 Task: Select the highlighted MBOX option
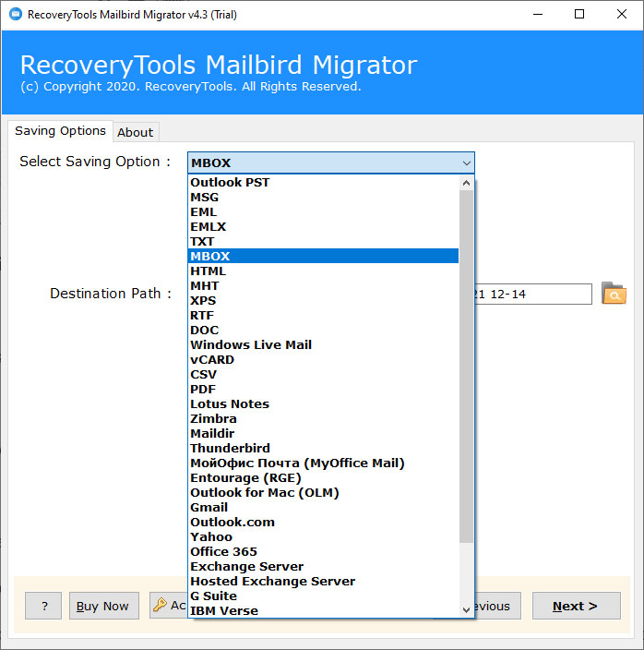coord(323,256)
